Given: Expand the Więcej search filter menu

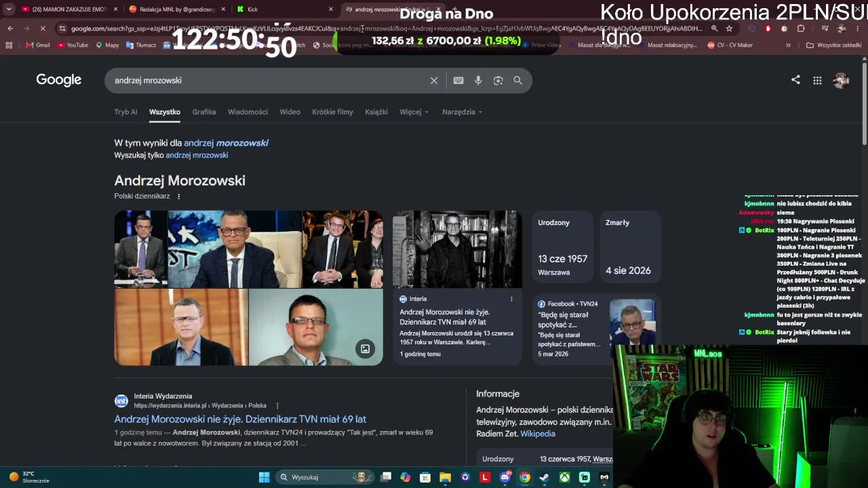Looking at the screenshot, I should click(x=414, y=112).
